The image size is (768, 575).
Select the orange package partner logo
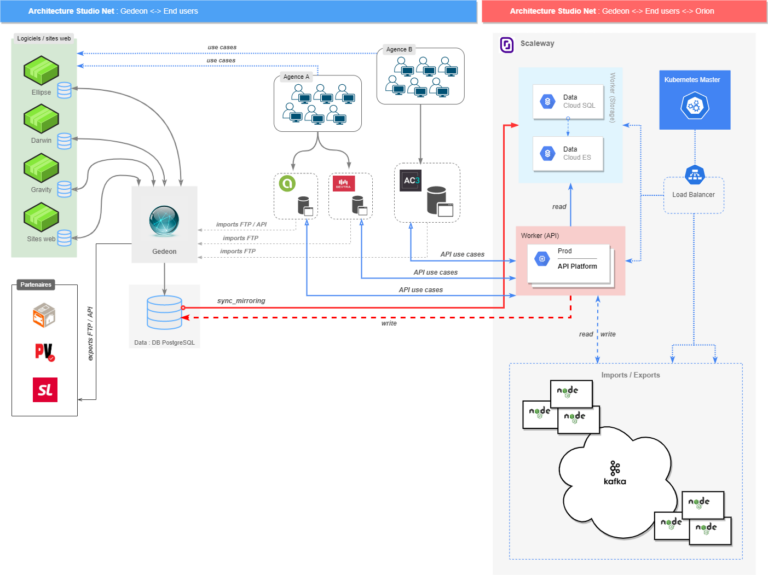click(44, 315)
